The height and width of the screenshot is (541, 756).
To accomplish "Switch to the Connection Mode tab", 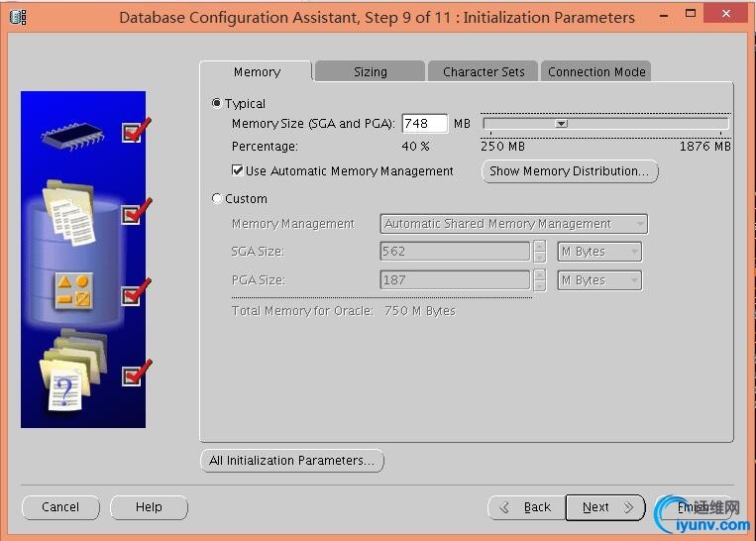I will (x=596, y=72).
